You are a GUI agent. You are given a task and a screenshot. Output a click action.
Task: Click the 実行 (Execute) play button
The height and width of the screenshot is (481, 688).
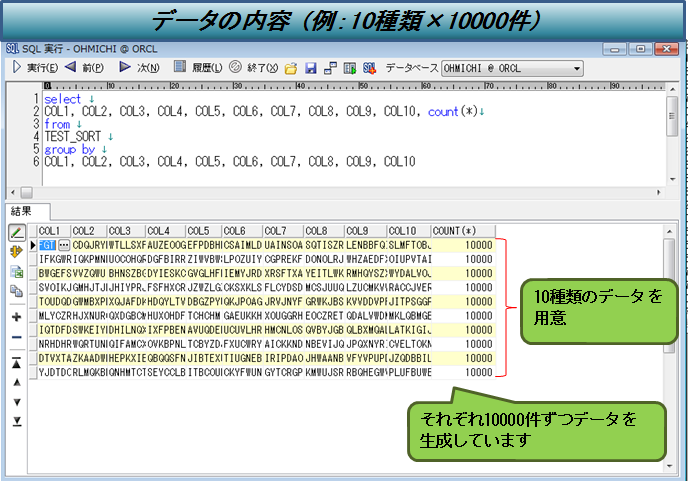[32, 68]
